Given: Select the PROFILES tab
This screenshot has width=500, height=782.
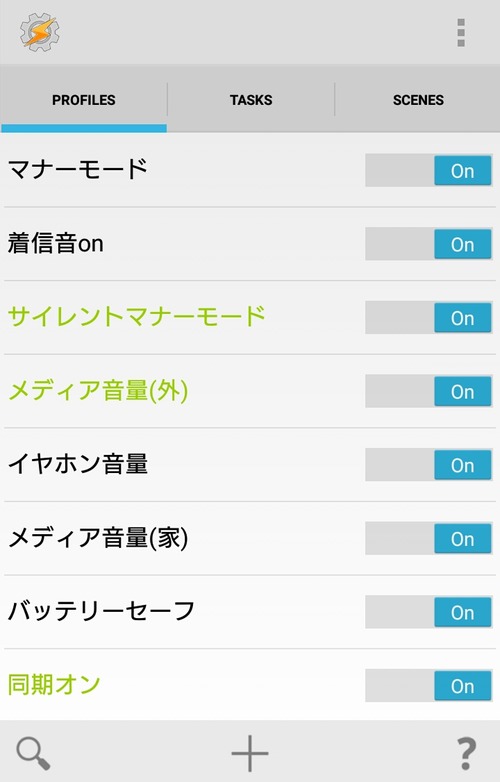Looking at the screenshot, I should 84,100.
